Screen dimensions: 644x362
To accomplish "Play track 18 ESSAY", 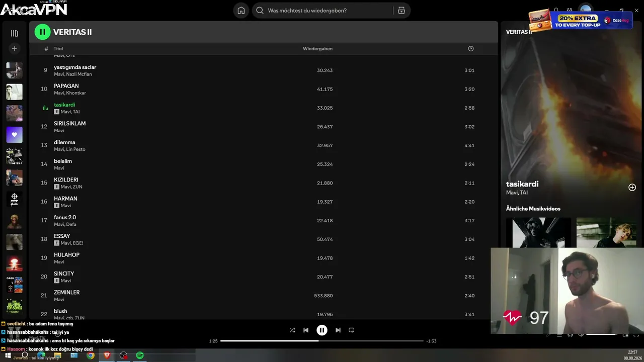I will (x=264, y=239).
